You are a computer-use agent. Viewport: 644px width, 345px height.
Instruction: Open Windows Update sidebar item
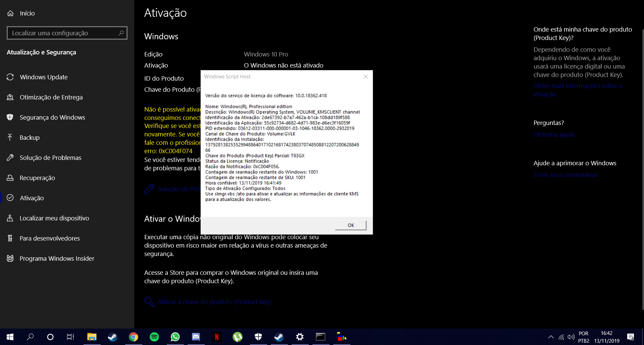coord(67,77)
